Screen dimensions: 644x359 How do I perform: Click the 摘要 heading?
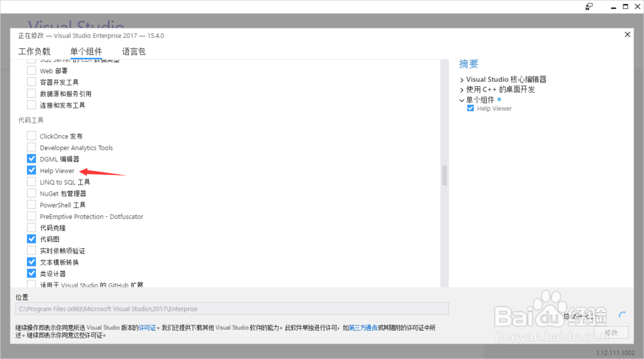tap(469, 64)
